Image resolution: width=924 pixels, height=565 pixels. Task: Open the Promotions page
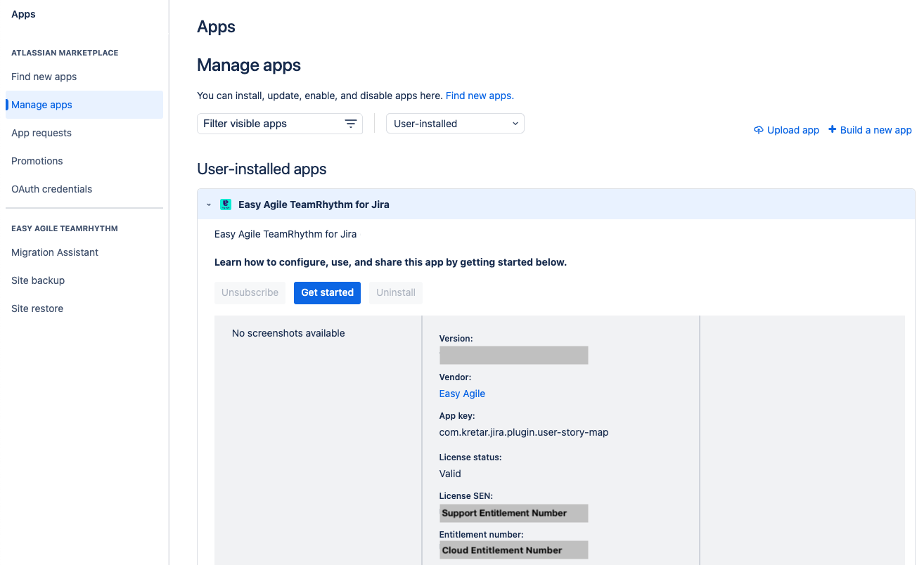[x=37, y=161]
